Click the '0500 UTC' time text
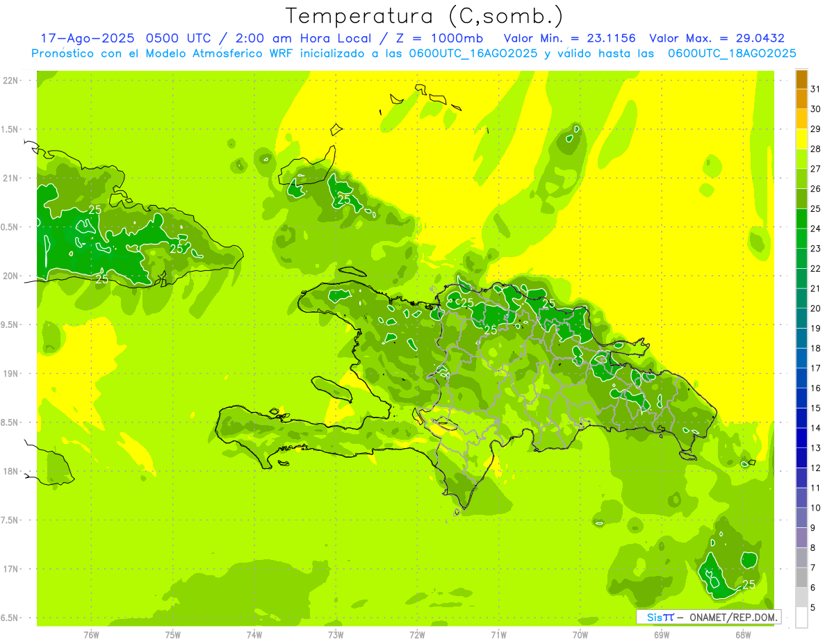This screenshot has height=644, width=834. tap(179, 39)
